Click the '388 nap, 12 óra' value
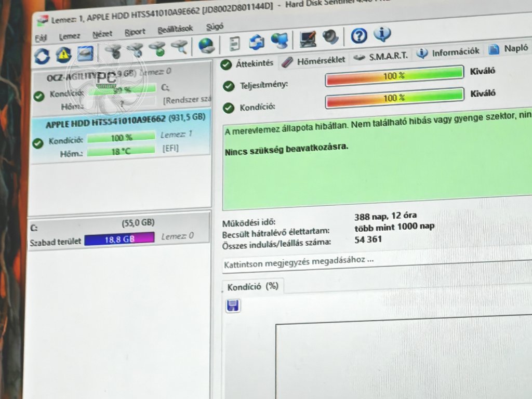The height and width of the screenshot is (399, 532). [x=385, y=216]
